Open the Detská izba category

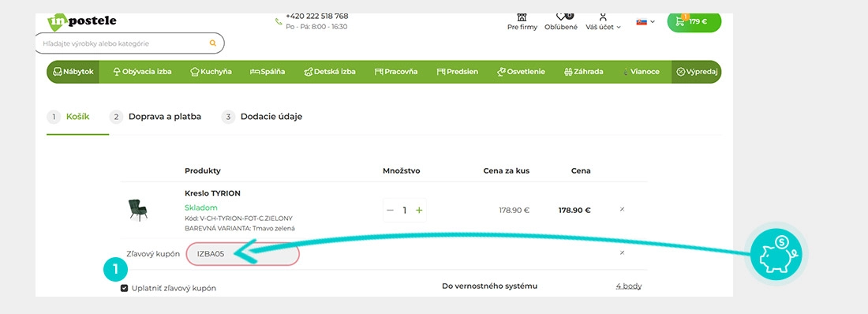(x=330, y=72)
